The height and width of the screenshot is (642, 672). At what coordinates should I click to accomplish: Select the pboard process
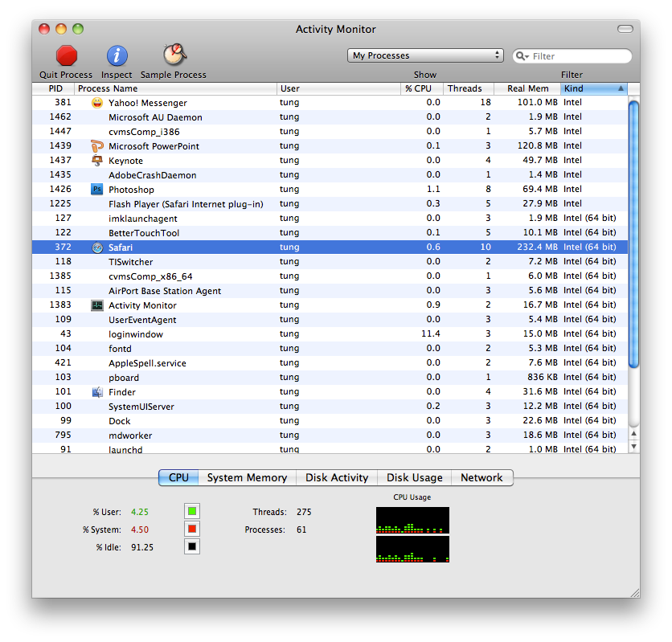330,378
